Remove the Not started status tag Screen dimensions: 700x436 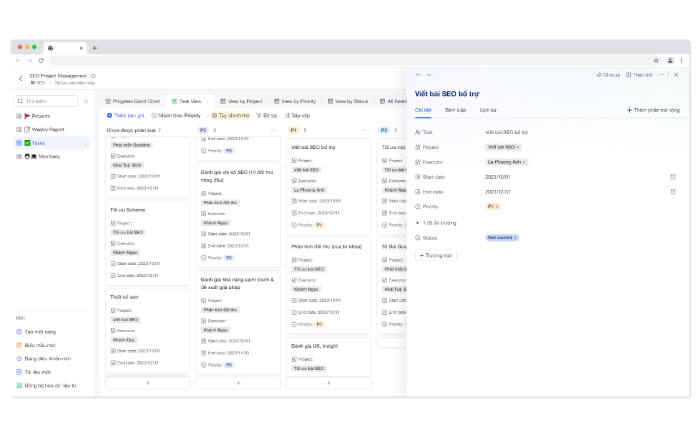514,237
